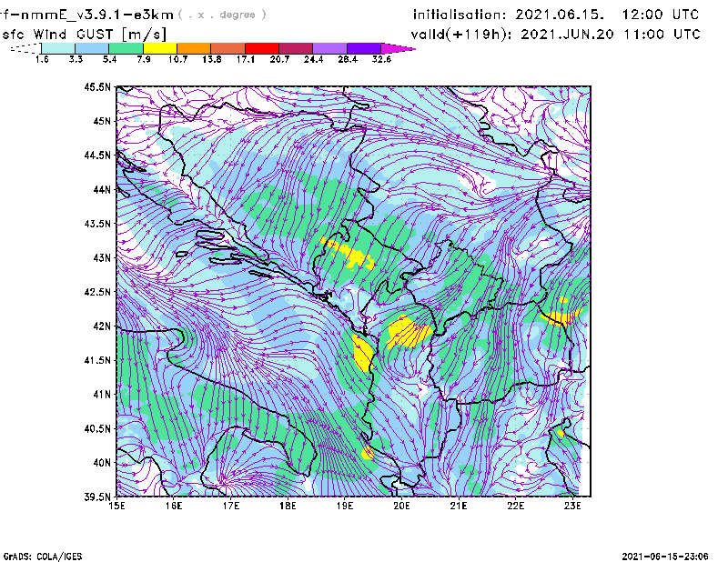Click the legend value 24.4
728x562 pixels.
(313, 59)
